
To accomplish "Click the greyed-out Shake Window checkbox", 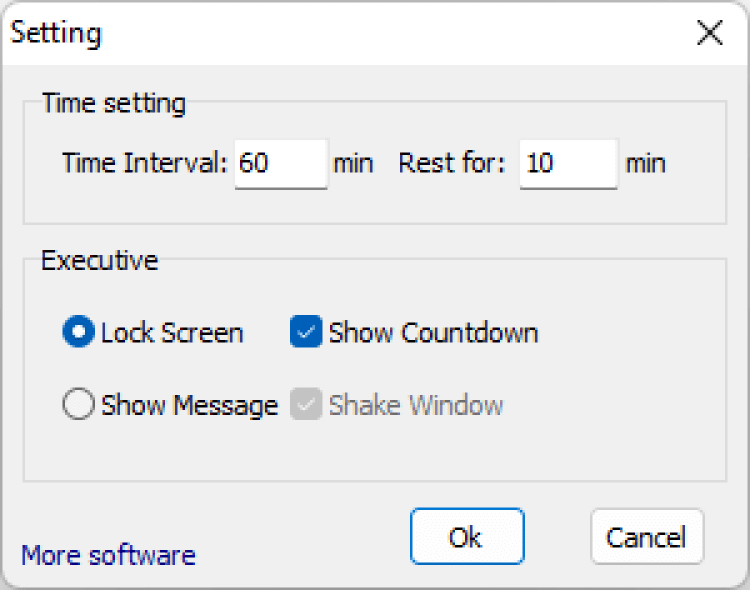I will pos(305,405).
